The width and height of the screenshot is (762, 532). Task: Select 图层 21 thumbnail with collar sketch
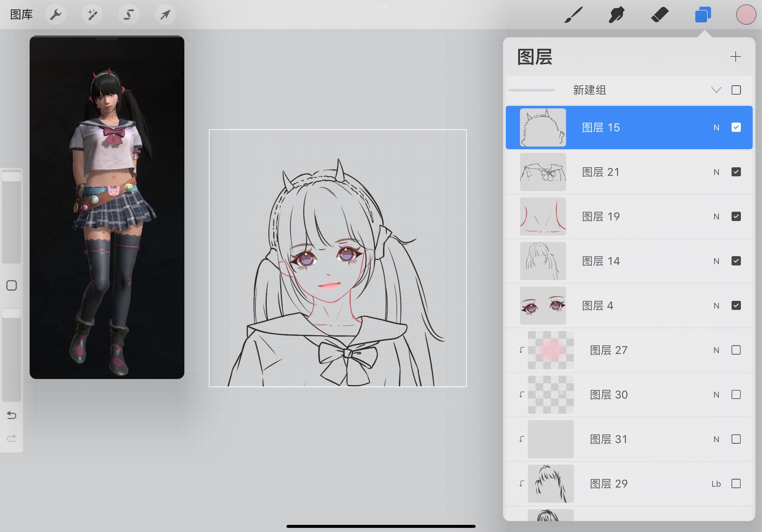543,172
